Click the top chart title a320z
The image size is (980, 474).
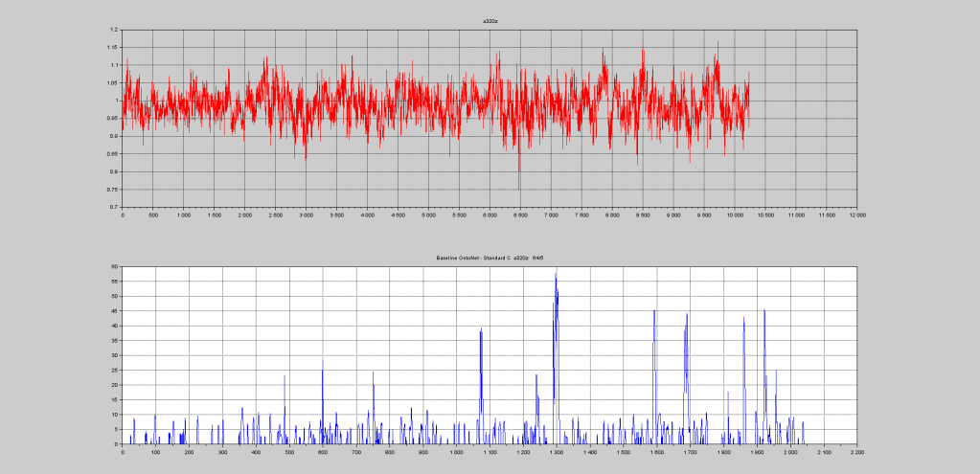coord(490,20)
